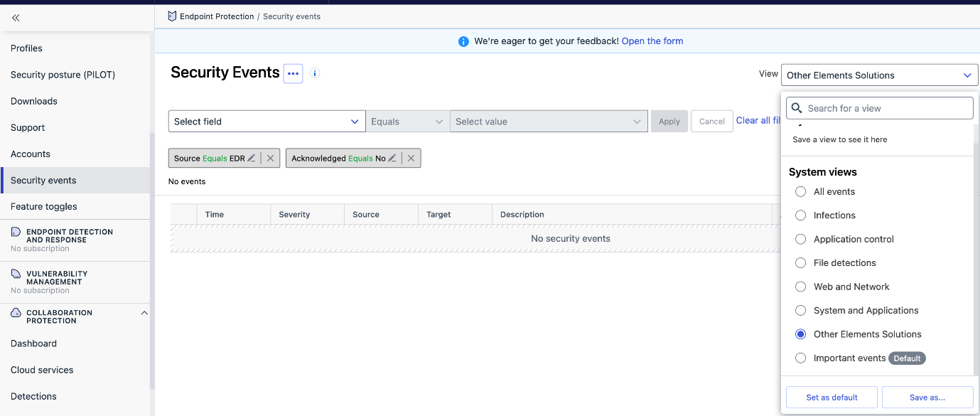Screen dimensions: 980x416
Task: Open the Equals operator dropdown
Action: coord(407,122)
